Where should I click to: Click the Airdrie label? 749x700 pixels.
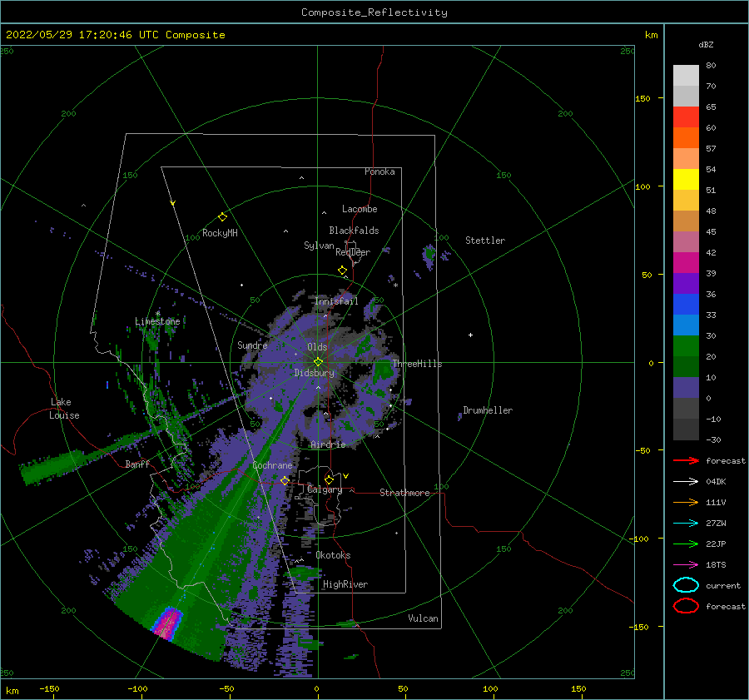[328, 444]
